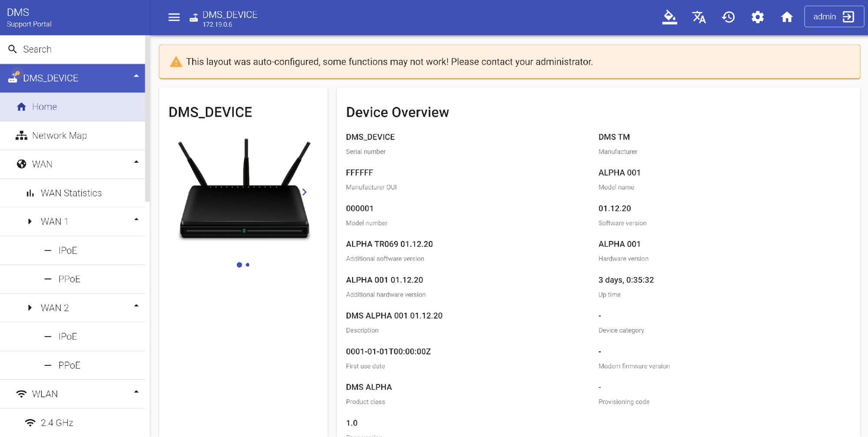Open settings gear in top bar
This screenshot has height=437, width=868.
[757, 17]
